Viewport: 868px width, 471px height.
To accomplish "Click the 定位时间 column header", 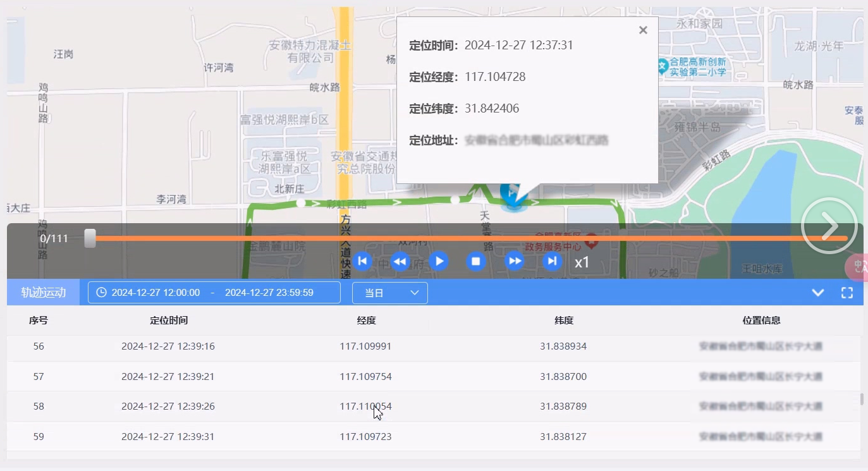I will click(x=169, y=321).
